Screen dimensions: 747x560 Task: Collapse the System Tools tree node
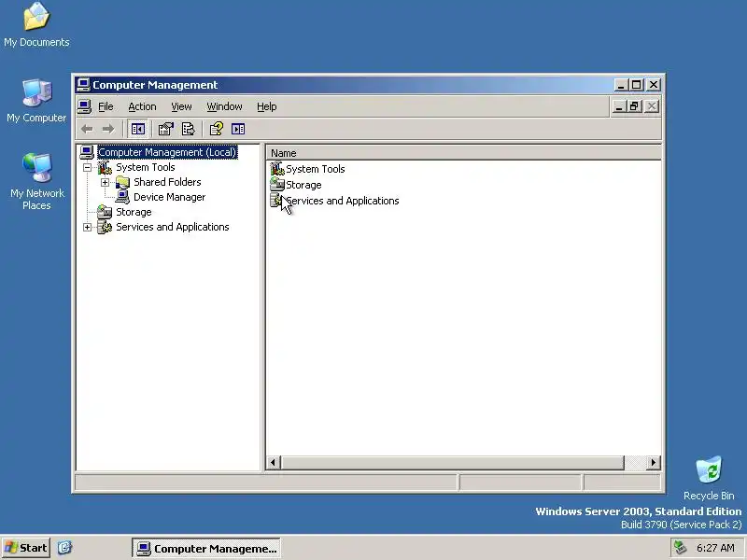coord(87,168)
